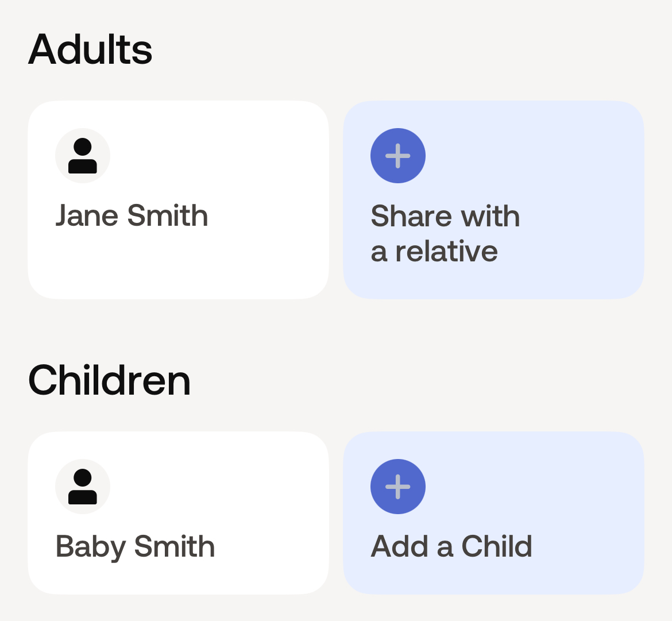Select the Jane Smith name label
This screenshot has width=672, height=621.
pyautogui.click(x=132, y=215)
